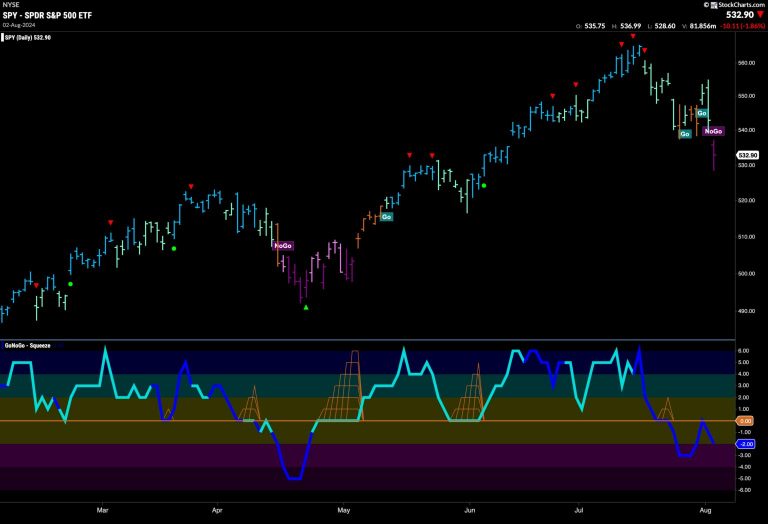Viewport: 768px width, 524px height.
Task: Click the volume value 81.856m
Action: coord(703,26)
